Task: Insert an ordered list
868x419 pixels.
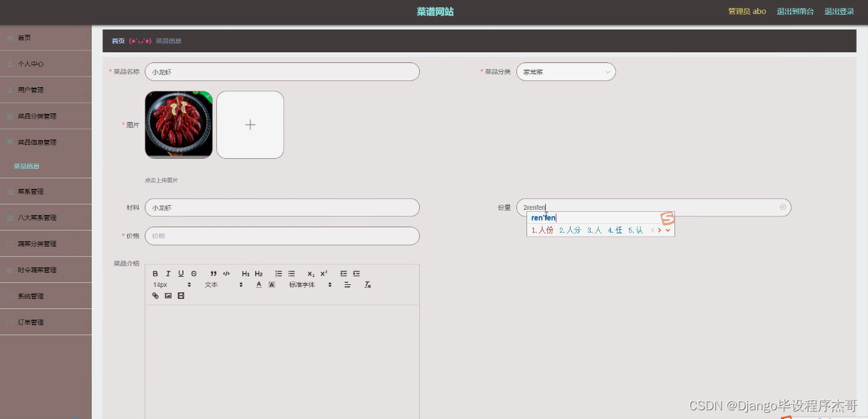Action: click(x=279, y=274)
